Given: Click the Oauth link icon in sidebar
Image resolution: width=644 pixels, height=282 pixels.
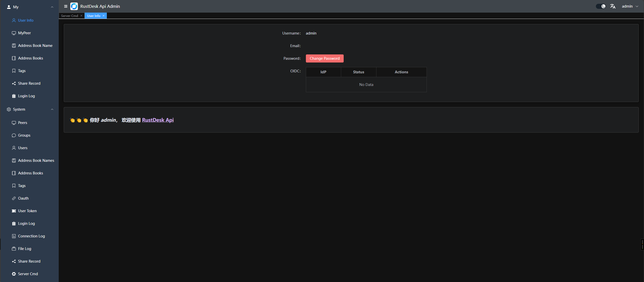Looking at the screenshot, I should [14, 198].
